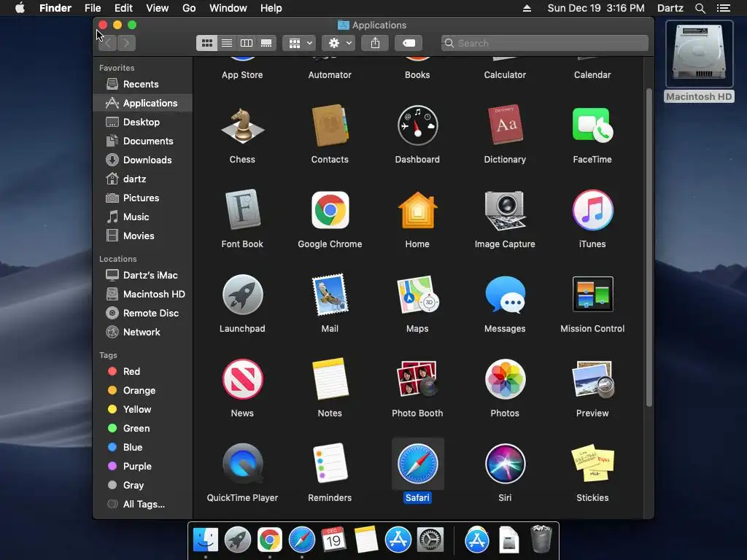
Task: Open the Go menu
Action: pyautogui.click(x=189, y=8)
